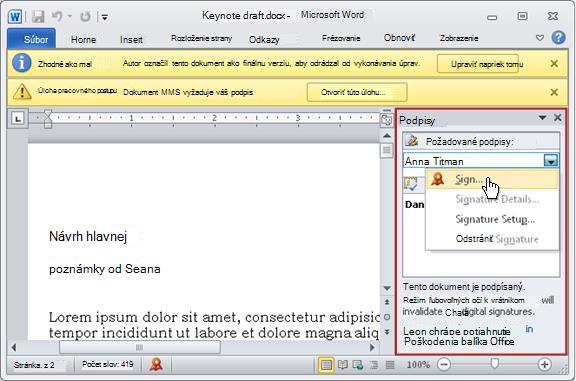This screenshot has height=381, width=576.
Task: Click the Upraviť napriek tomu button
Action: point(478,64)
